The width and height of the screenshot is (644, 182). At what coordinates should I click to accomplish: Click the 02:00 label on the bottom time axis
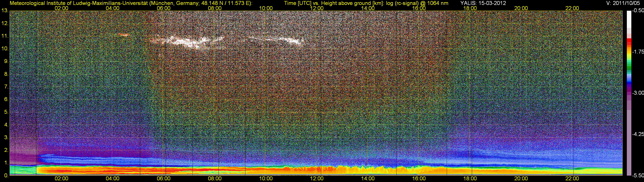click(x=61, y=179)
